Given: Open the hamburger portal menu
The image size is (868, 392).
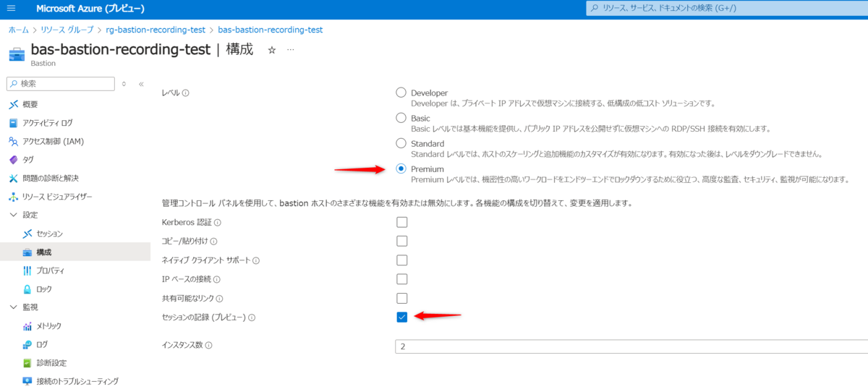Looking at the screenshot, I should [10, 9].
